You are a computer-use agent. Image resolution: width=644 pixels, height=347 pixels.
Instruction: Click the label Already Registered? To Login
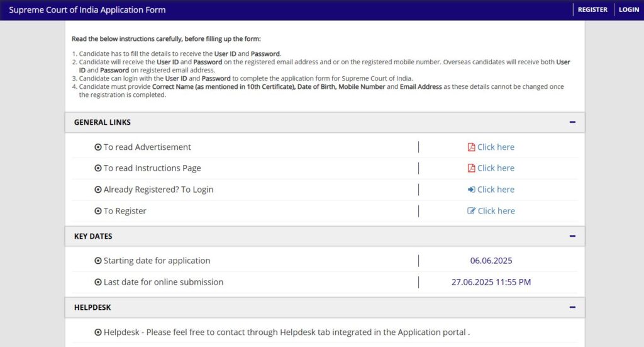[158, 190]
